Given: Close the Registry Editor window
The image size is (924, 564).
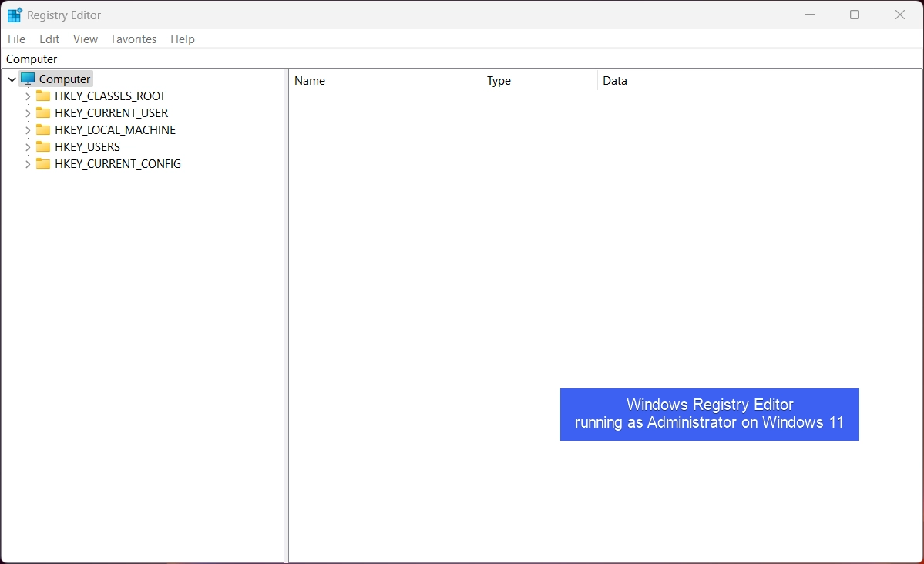Looking at the screenshot, I should 900,15.
